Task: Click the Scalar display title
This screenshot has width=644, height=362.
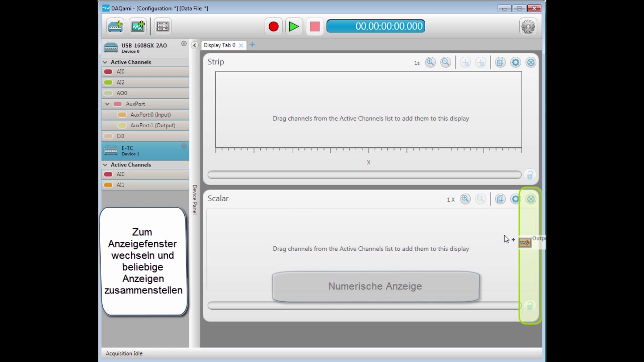Action: (x=218, y=199)
